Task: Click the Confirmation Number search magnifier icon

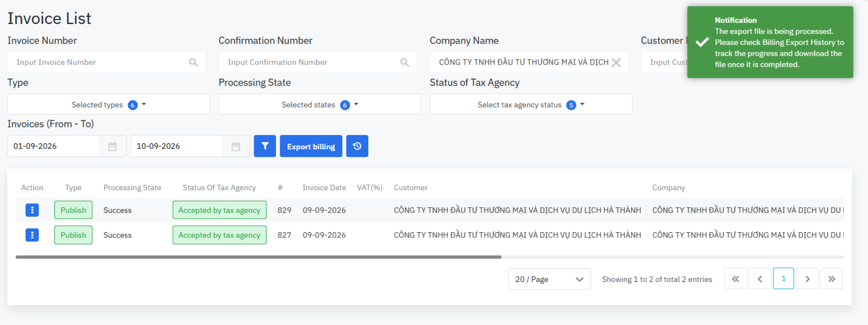Action: pyautogui.click(x=405, y=62)
